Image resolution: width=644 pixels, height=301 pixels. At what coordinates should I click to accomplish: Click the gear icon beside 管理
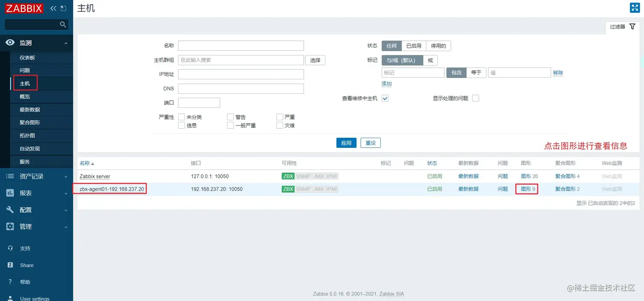10,226
